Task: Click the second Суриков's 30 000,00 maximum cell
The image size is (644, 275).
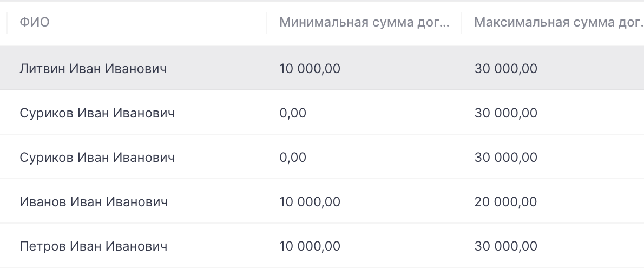Action: (506, 158)
